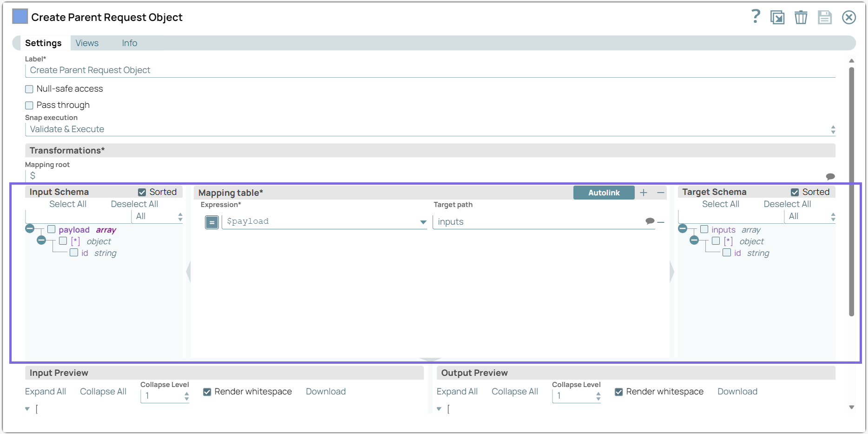Check the id string checkbox in Input Schema
This screenshot has height=434, width=868.
(74, 253)
